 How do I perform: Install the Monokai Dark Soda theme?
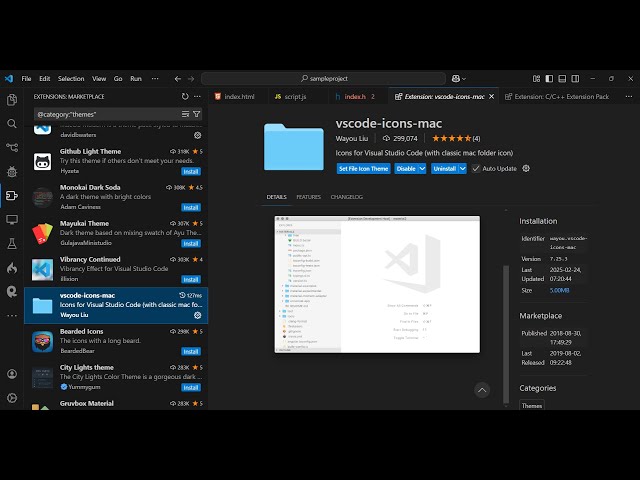coord(191,207)
